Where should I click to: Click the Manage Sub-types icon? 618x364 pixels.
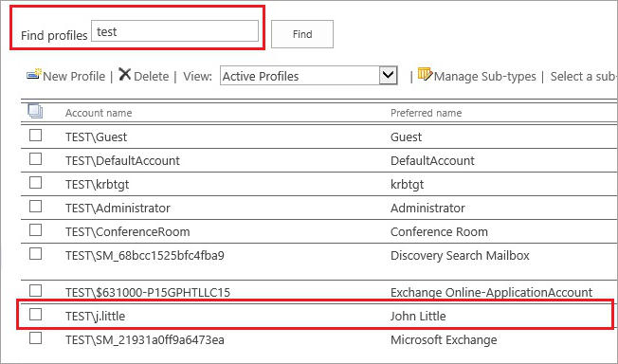coord(425,74)
